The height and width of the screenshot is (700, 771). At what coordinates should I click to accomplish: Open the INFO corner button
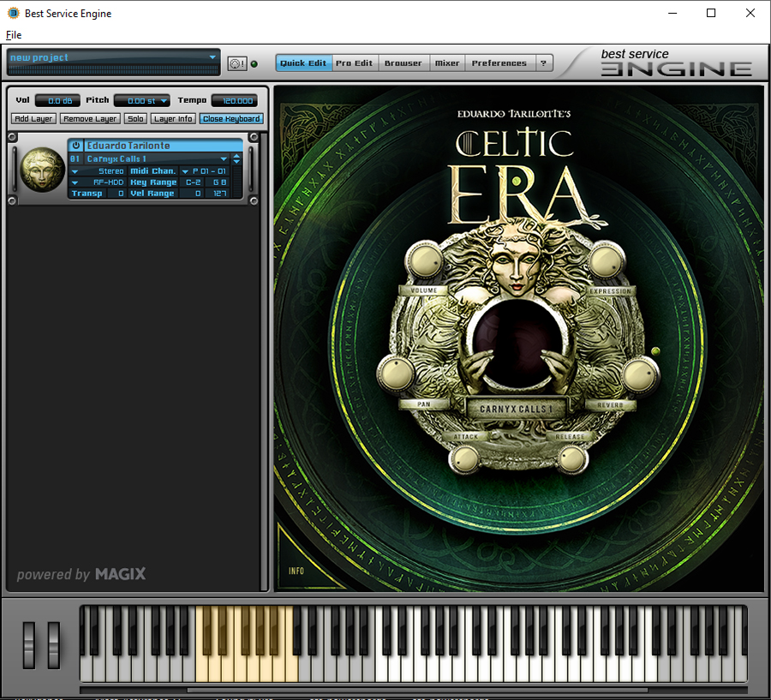296,571
